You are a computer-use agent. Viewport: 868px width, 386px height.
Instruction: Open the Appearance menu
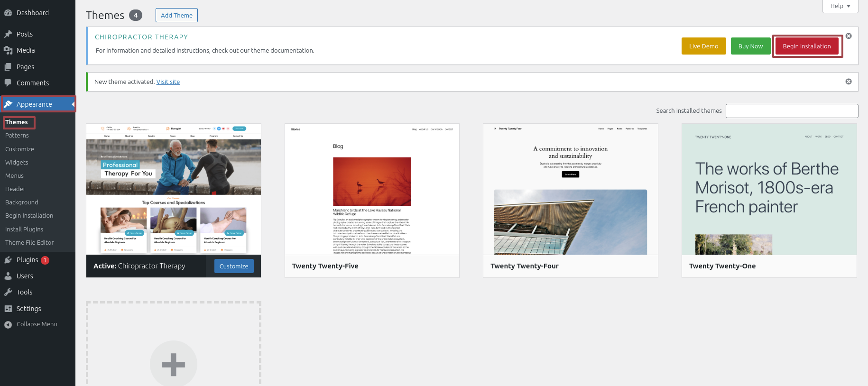[37, 104]
